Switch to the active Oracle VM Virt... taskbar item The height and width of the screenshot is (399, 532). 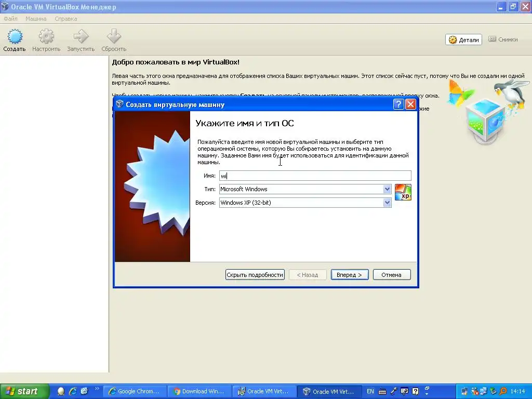pos(329,391)
